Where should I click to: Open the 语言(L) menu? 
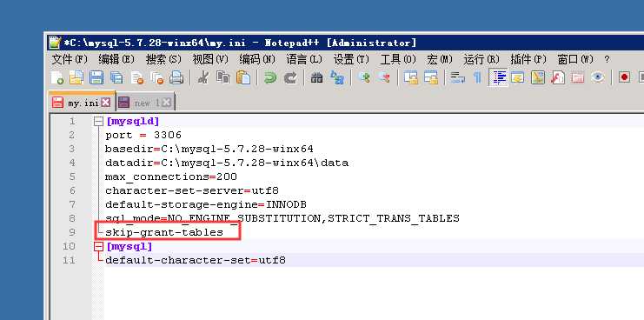(x=304, y=59)
